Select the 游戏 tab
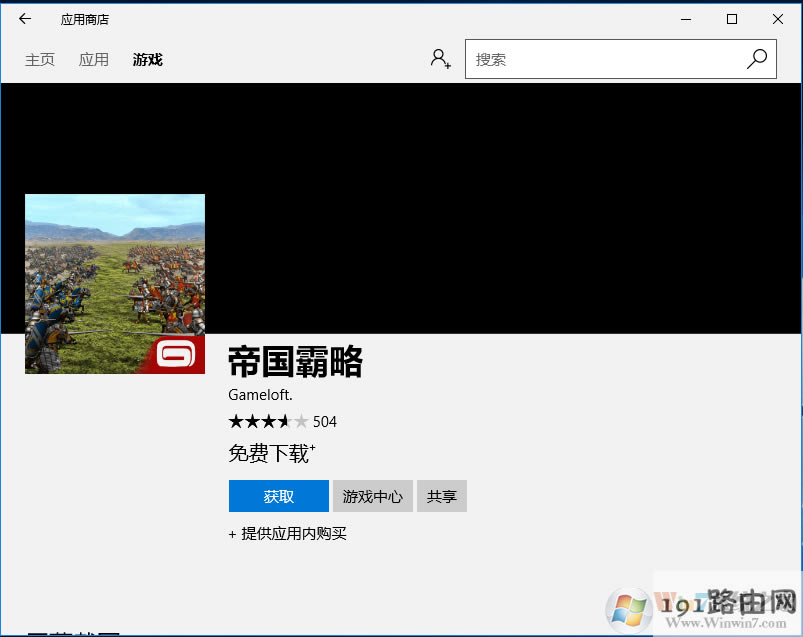The image size is (803, 637). 147,60
